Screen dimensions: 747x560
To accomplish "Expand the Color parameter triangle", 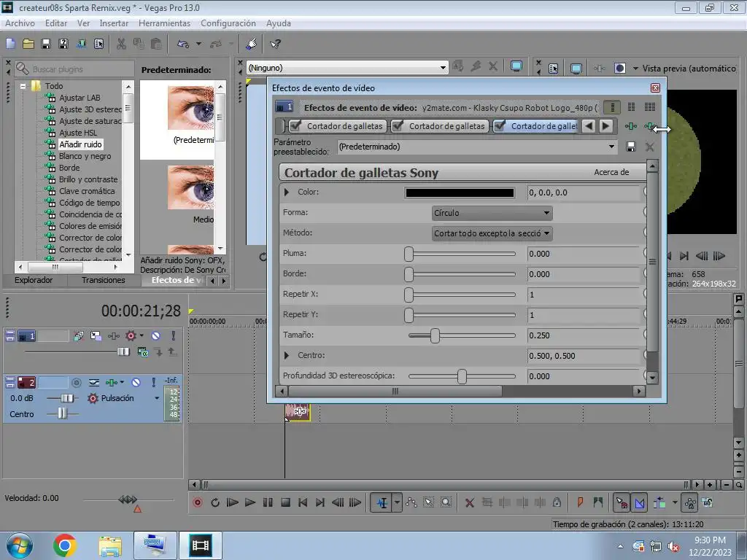I will tap(286, 192).
